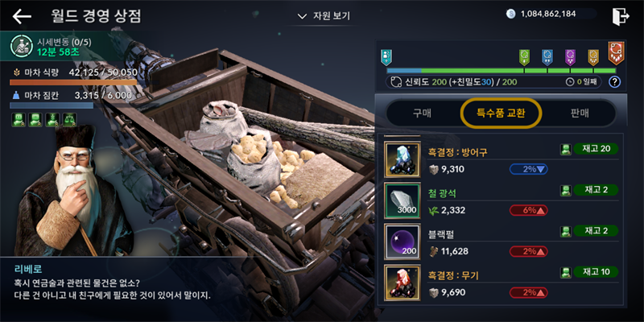Go back with the left arrow icon
644x322 pixels.
click(x=22, y=16)
